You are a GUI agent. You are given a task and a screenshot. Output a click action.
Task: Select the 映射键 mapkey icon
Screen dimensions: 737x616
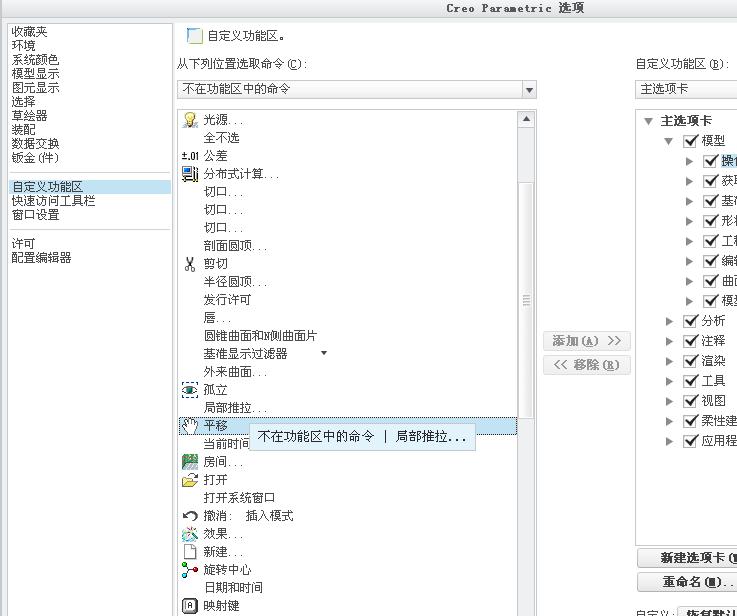click(x=190, y=606)
